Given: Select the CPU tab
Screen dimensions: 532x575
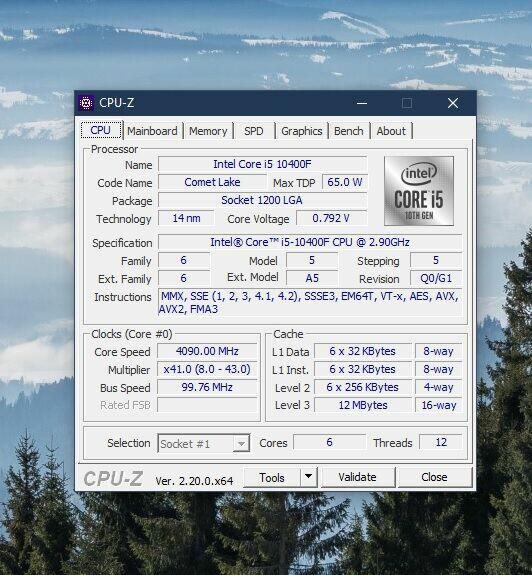Looking at the screenshot, I should click(101, 130).
